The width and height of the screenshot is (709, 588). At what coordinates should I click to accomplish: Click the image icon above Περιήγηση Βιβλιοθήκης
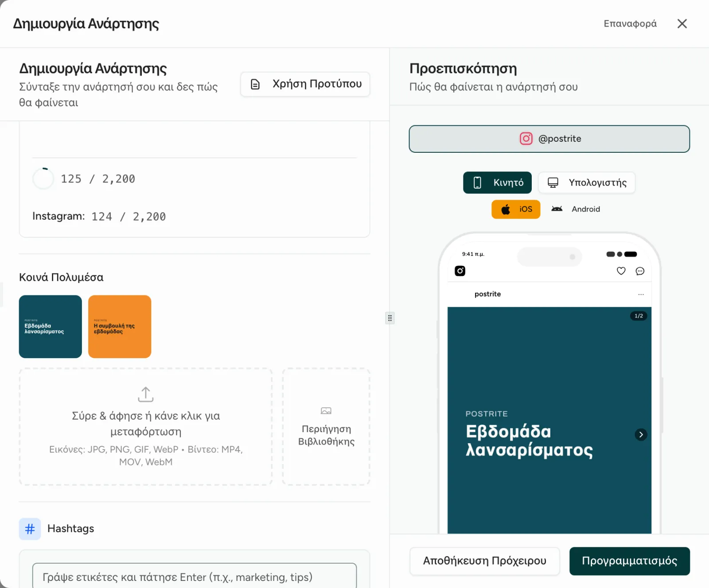click(x=326, y=411)
